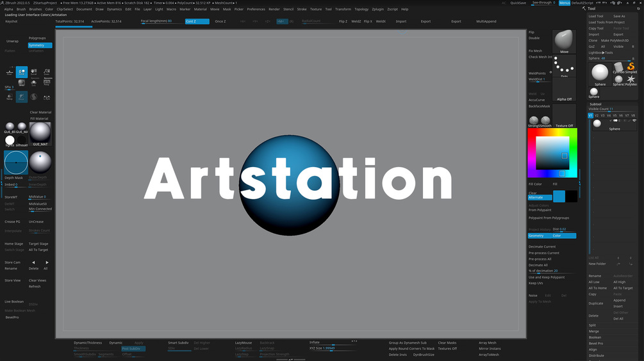Click the Zoom canvas icon
This screenshot has width=644, height=361.
(x=47, y=72)
